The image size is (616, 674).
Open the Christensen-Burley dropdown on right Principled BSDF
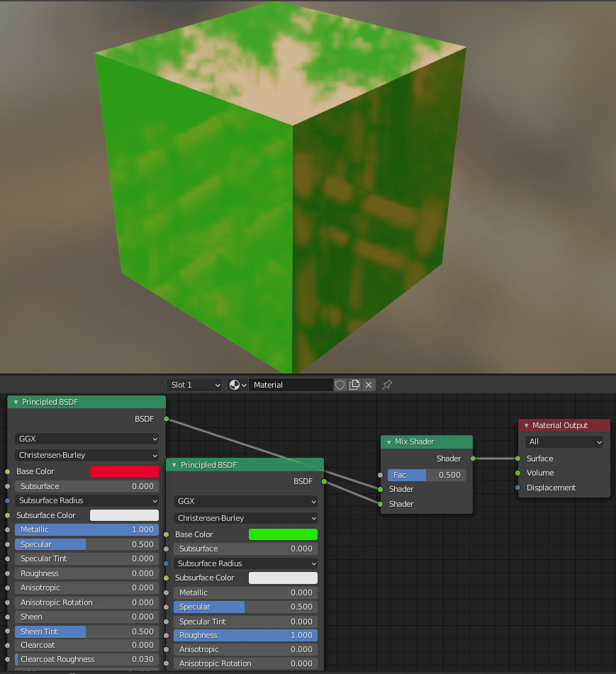(245, 518)
